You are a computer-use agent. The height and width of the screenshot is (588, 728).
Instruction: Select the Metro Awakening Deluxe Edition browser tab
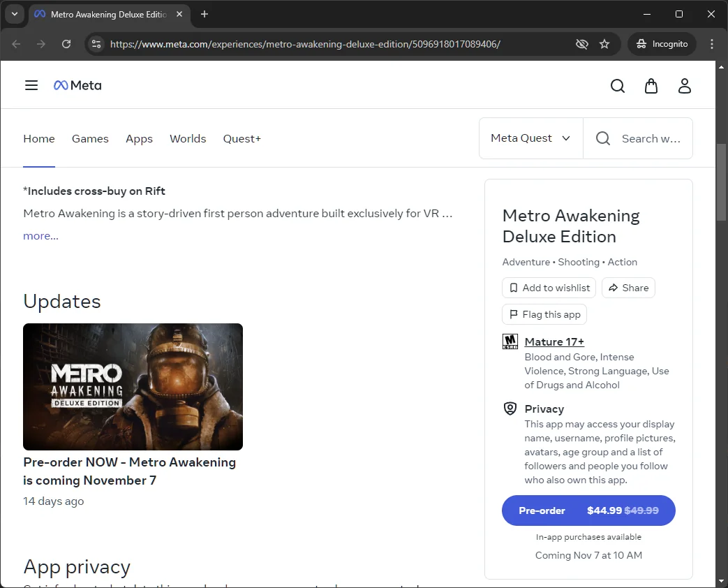(110, 15)
